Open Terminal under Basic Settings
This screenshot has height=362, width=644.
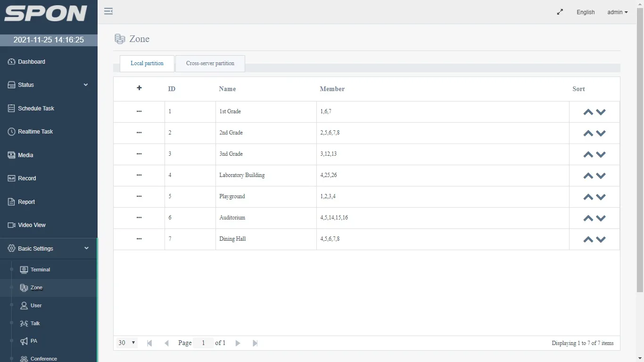tap(40, 269)
